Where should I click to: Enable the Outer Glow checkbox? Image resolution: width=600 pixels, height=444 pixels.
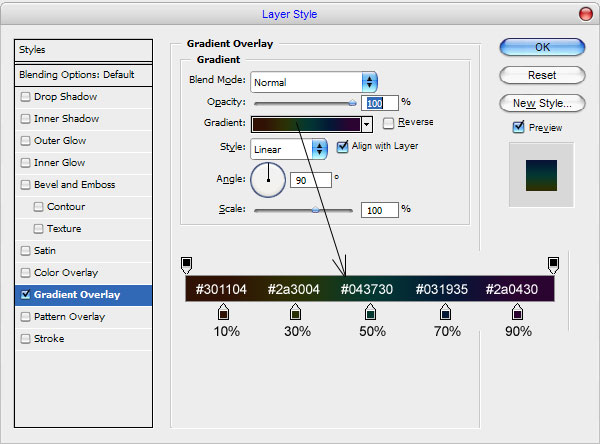point(25,141)
